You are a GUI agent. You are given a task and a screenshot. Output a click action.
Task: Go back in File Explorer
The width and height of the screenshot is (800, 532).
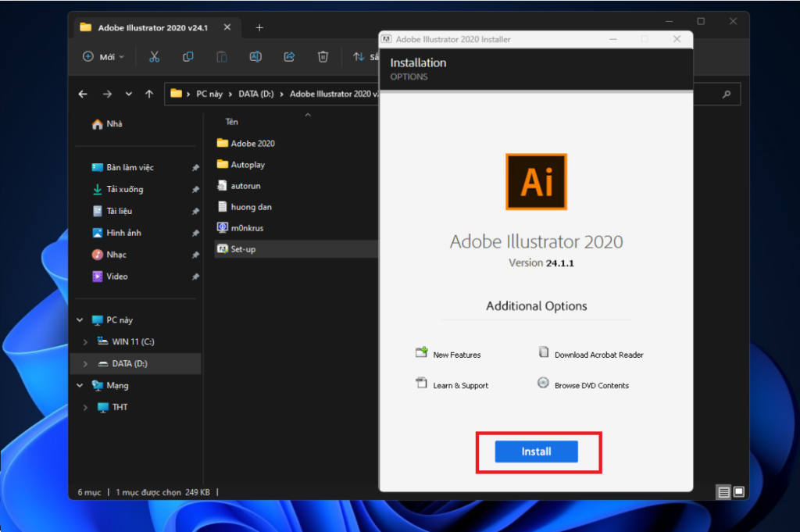(83, 94)
